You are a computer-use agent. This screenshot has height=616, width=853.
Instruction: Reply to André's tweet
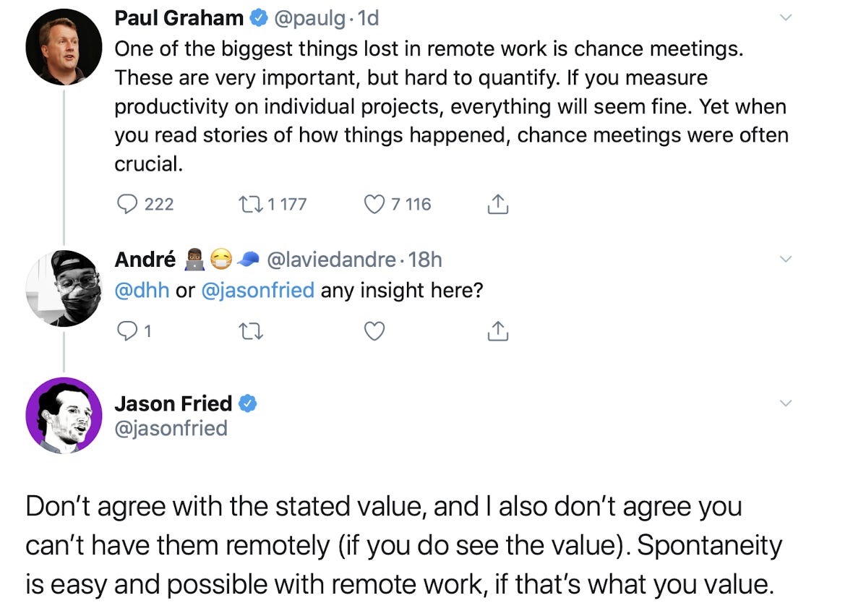(x=127, y=331)
